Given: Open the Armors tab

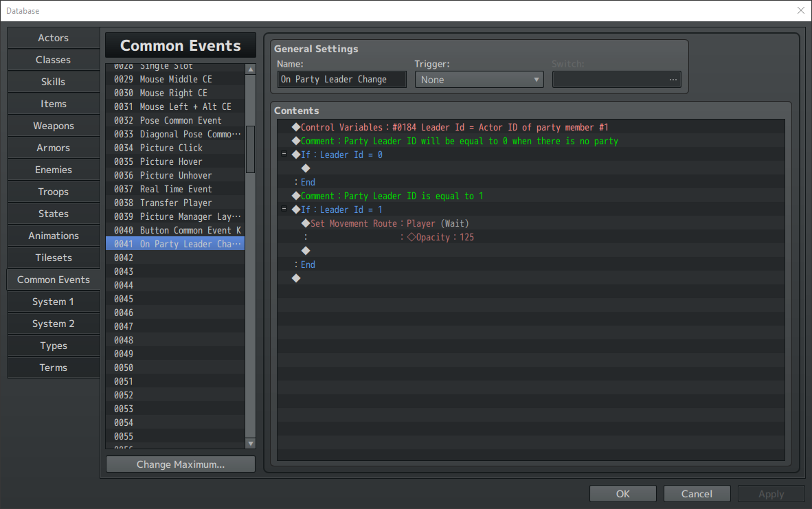Looking at the screenshot, I should (x=54, y=148).
